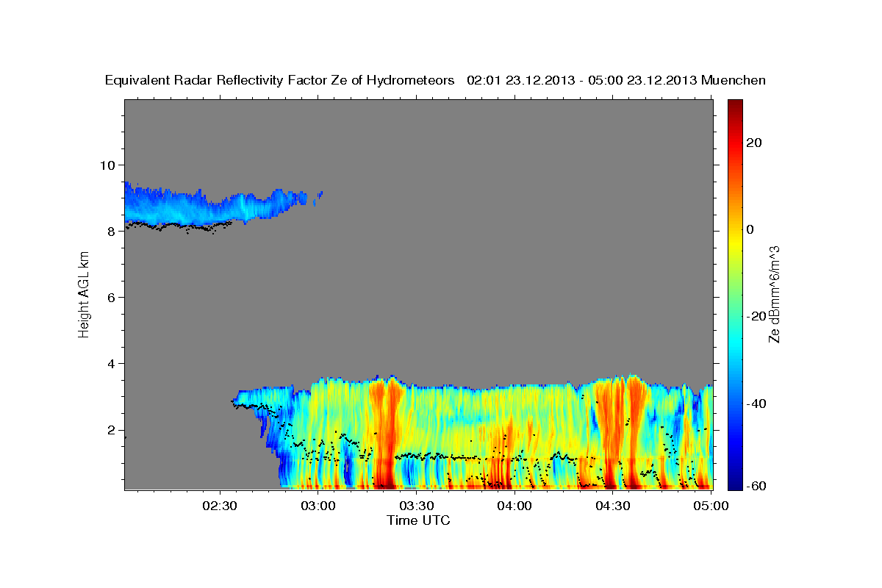882x588 pixels.
Task: Click the colorbar label -20
Action: pos(756,316)
